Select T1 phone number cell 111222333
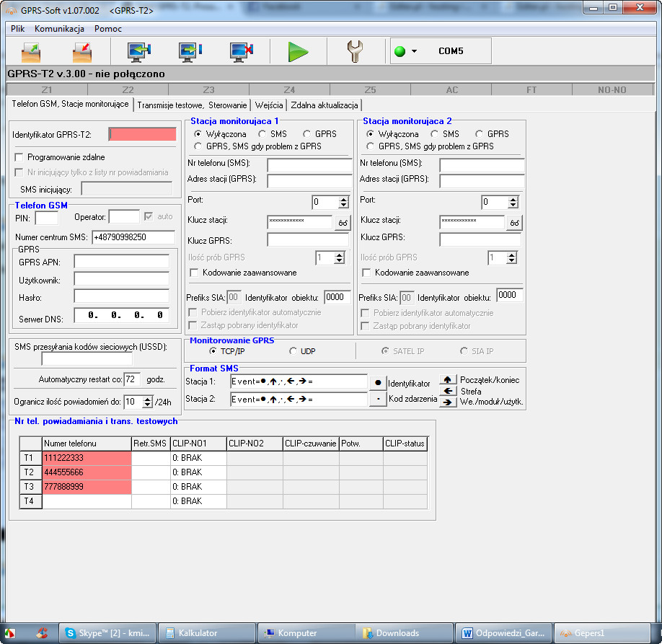The width and height of the screenshot is (662, 644). pos(87,458)
